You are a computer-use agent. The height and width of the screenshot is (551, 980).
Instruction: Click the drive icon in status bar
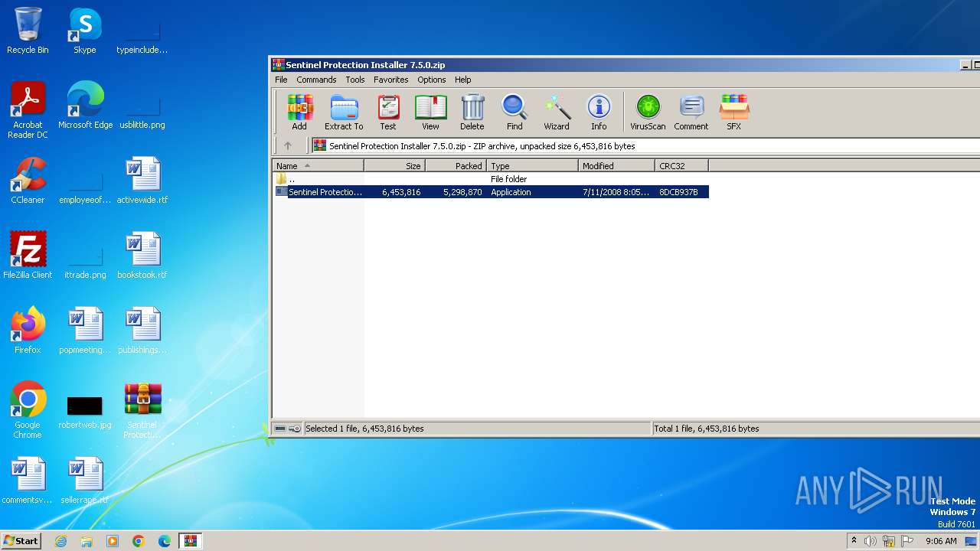(x=280, y=429)
